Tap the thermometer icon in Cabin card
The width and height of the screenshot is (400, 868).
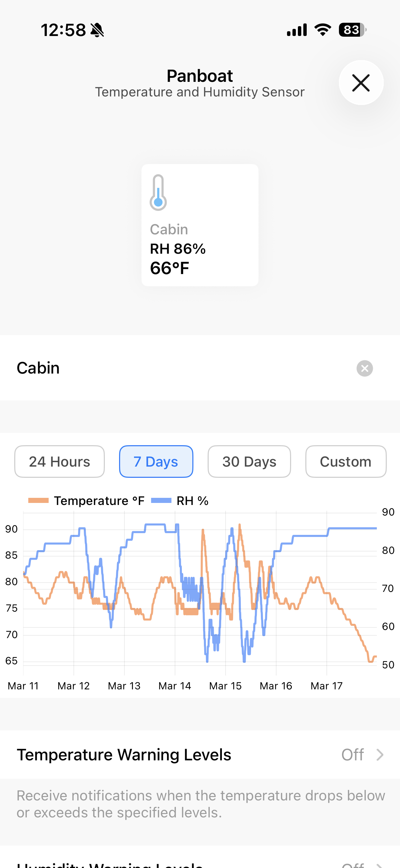tap(158, 193)
